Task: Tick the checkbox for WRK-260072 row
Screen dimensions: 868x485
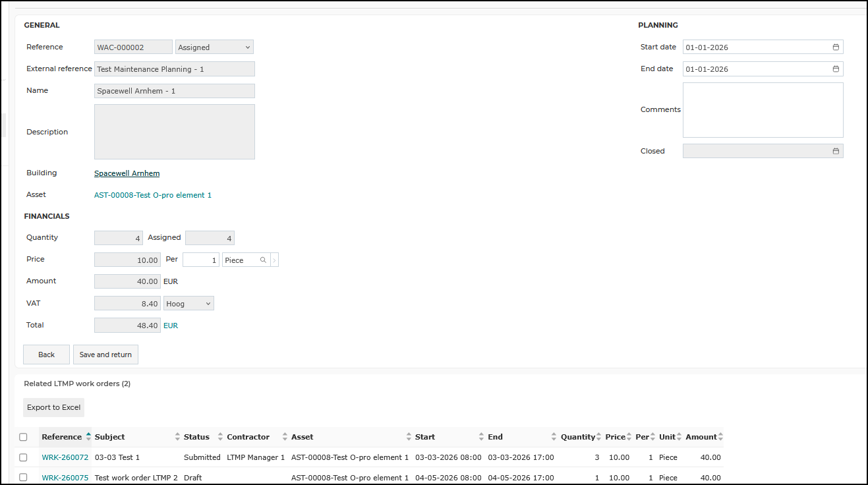Action: click(24, 457)
